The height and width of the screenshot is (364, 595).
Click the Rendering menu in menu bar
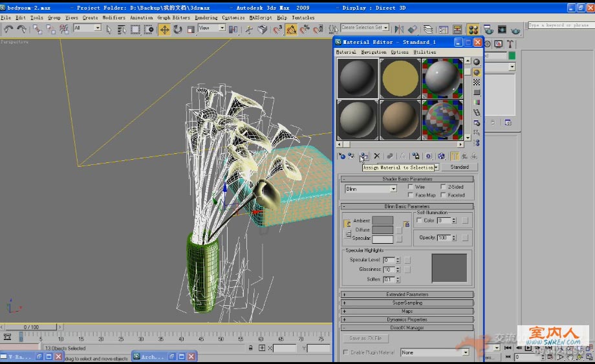(206, 17)
